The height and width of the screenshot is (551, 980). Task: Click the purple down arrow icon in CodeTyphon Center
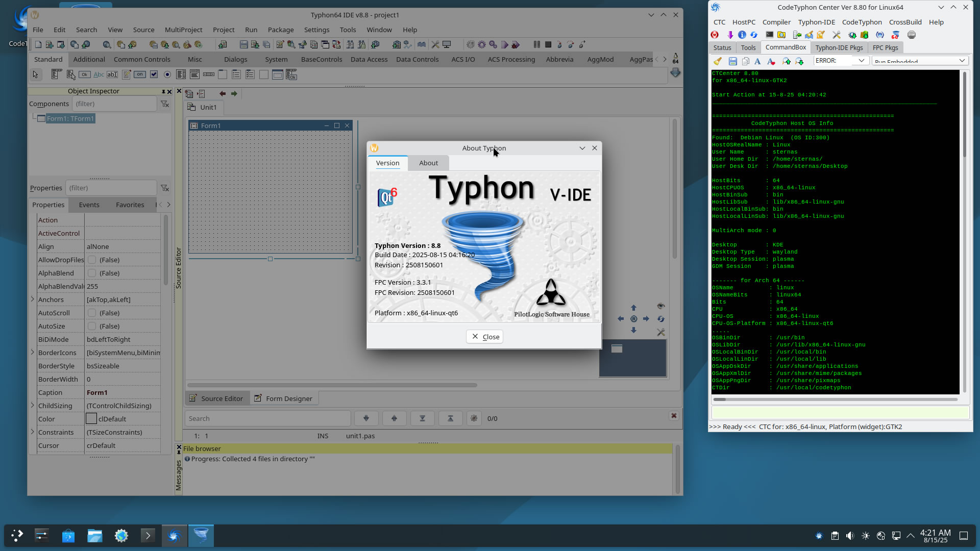(x=730, y=35)
